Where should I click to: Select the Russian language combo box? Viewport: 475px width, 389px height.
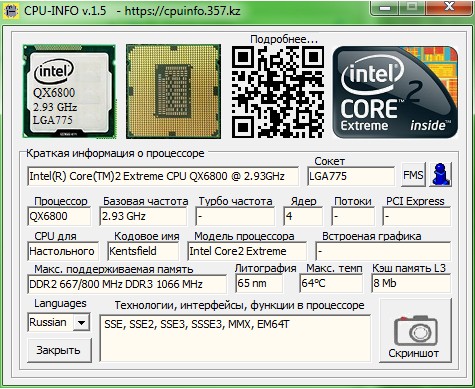pos(59,322)
